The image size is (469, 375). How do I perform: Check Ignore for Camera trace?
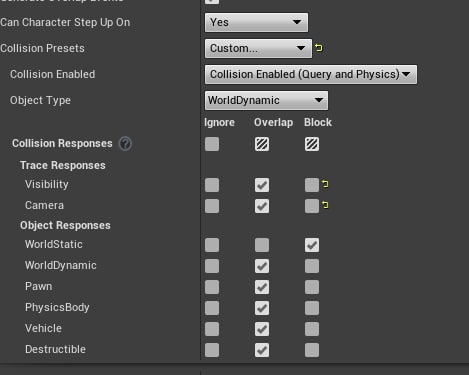(x=212, y=206)
